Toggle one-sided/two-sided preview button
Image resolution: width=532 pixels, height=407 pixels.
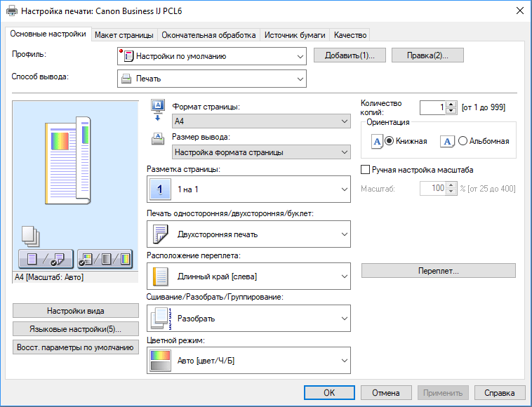tap(46, 259)
